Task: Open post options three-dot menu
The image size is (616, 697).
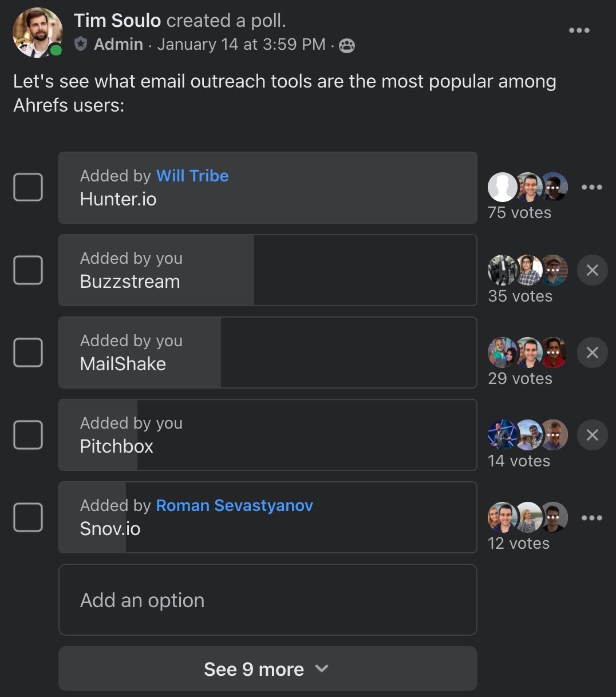Action: [579, 30]
